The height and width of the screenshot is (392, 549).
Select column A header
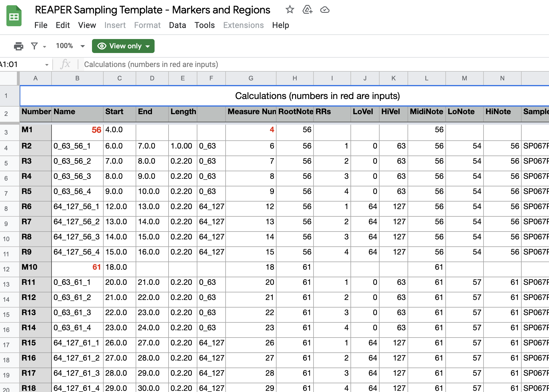click(x=36, y=78)
